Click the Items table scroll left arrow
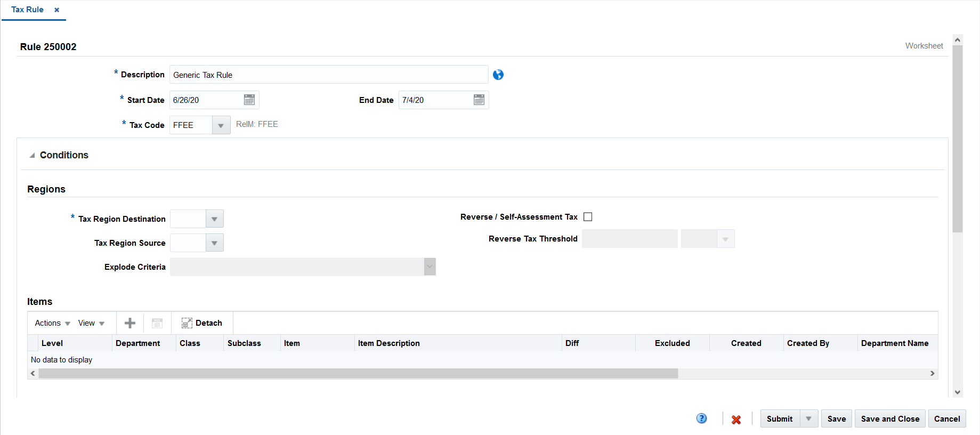The image size is (980, 435). pyautogui.click(x=33, y=373)
